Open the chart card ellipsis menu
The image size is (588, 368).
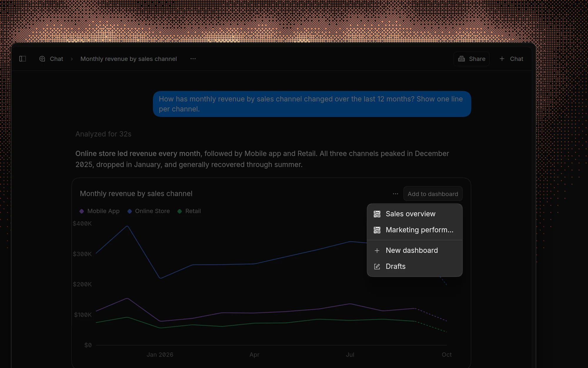click(x=395, y=194)
